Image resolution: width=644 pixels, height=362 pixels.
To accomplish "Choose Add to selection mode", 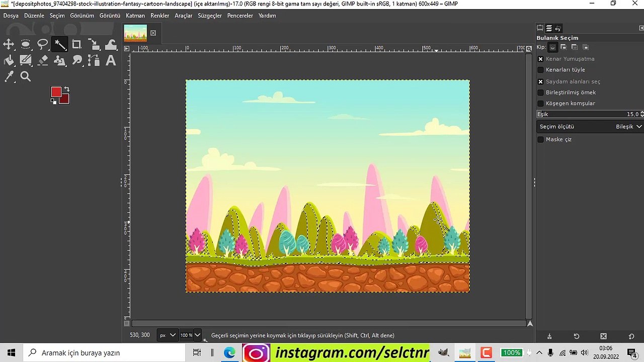I will tap(563, 47).
